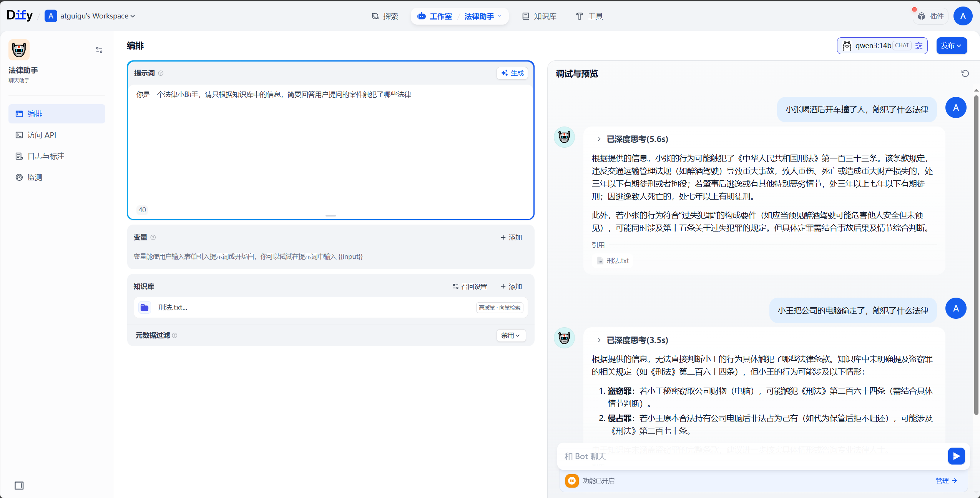Focus the 和 Bot 聊天 input

coord(751,456)
